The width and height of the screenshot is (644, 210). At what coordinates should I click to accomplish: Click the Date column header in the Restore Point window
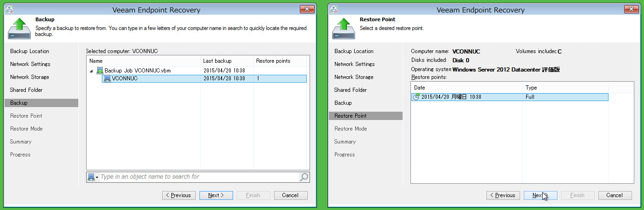(x=467, y=88)
